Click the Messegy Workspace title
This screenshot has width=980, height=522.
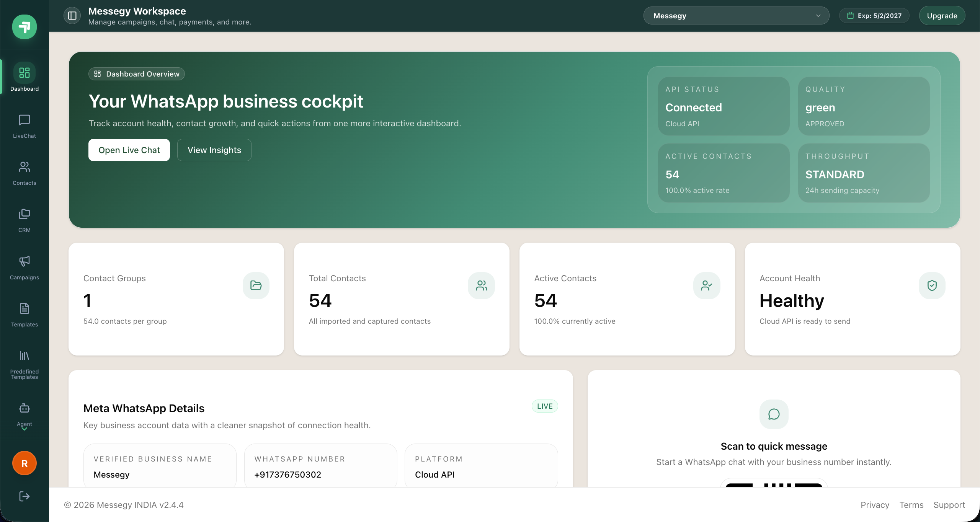(x=137, y=11)
